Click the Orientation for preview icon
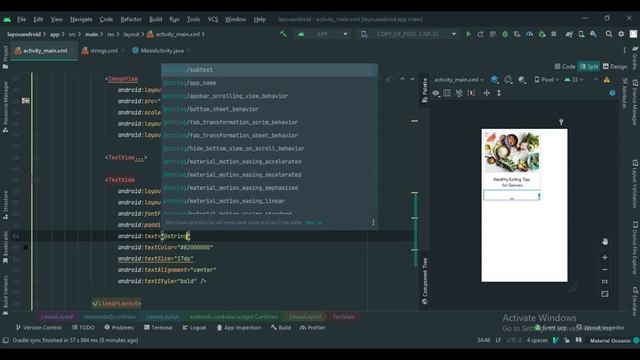The width and height of the screenshot is (640, 360). 508,80
